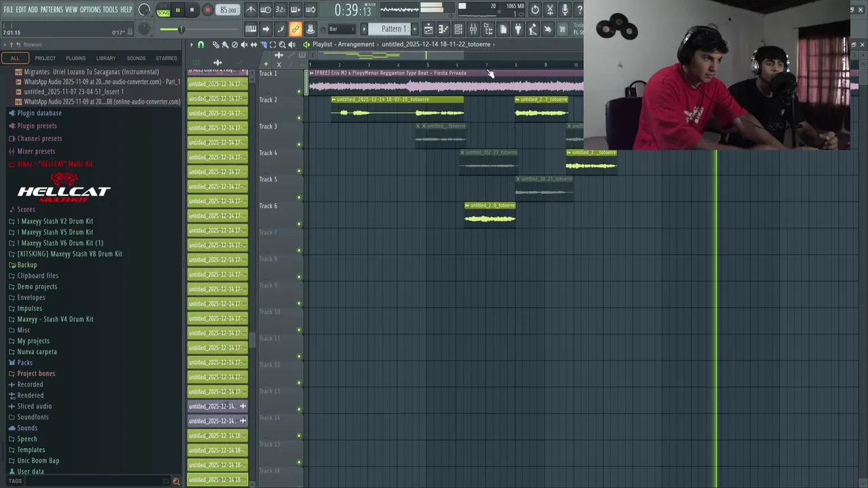Toggle Track 5 mute LED

[299, 197]
